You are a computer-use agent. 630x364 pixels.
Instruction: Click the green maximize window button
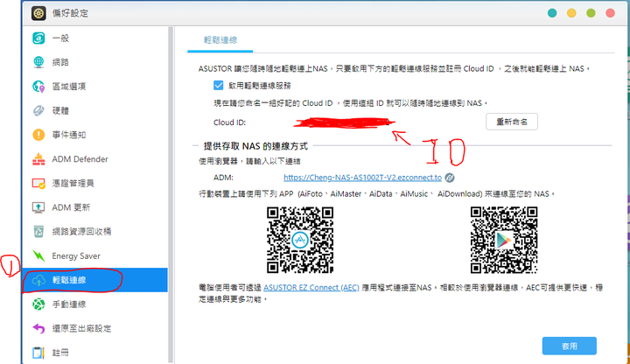[x=591, y=13]
